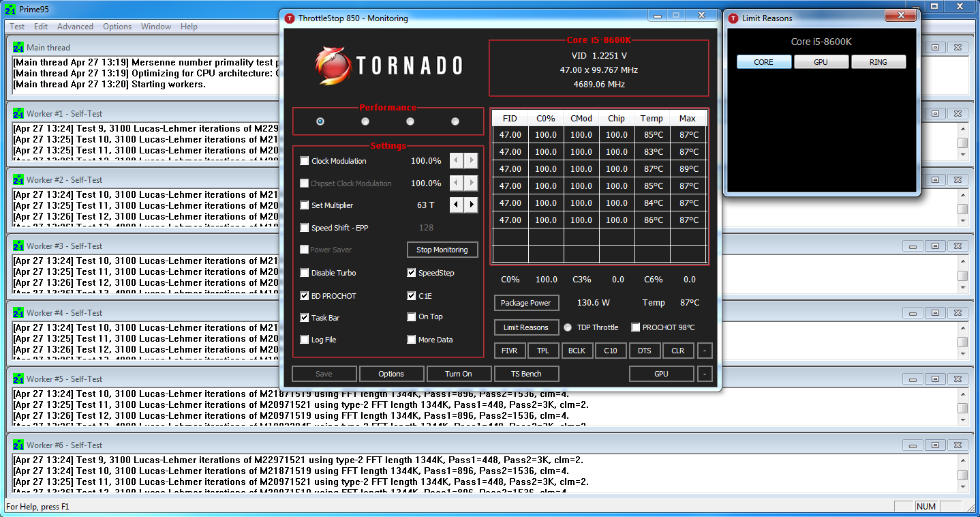Increase Clock Modulation with its right arrow
The height and width of the screenshot is (517, 980).
pyautogui.click(x=471, y=161)
